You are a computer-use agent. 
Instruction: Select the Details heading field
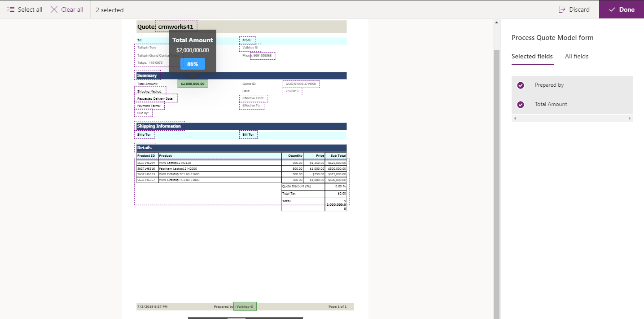click(145, 148)
